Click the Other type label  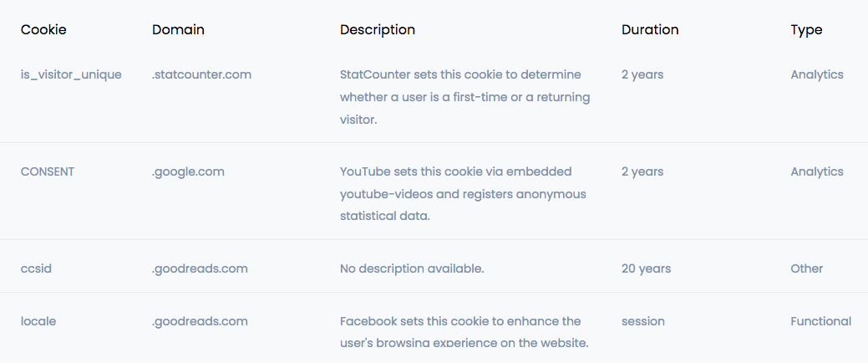click(x=806, y=268)
